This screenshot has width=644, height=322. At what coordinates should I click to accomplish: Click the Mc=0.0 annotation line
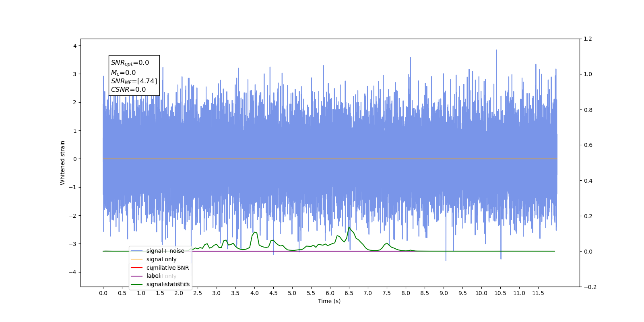123,73
